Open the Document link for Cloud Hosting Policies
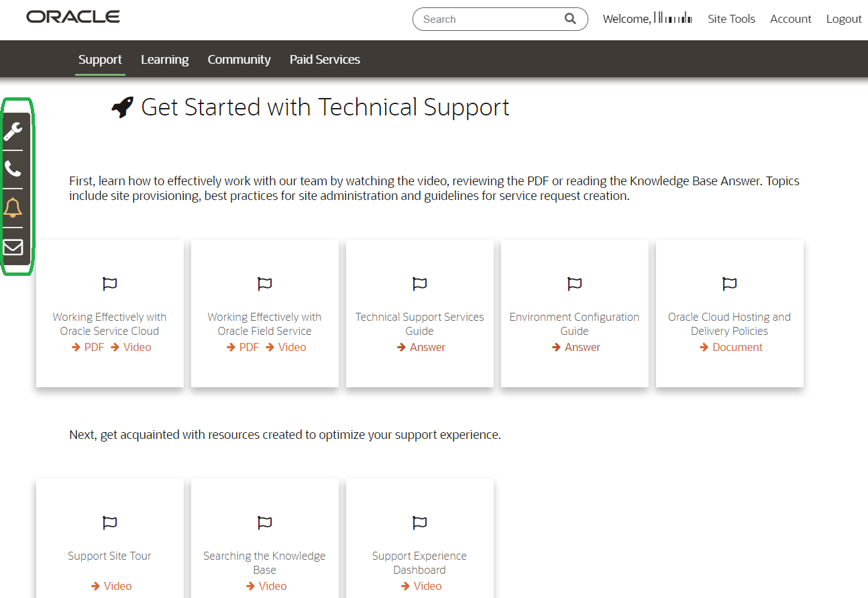This screenshot has height=598, width=868. pyautogui.click(x=731, y=347)
